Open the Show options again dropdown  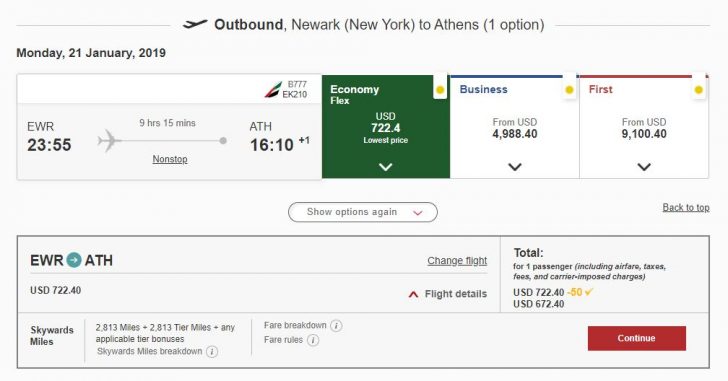click(x=363, y=212)
